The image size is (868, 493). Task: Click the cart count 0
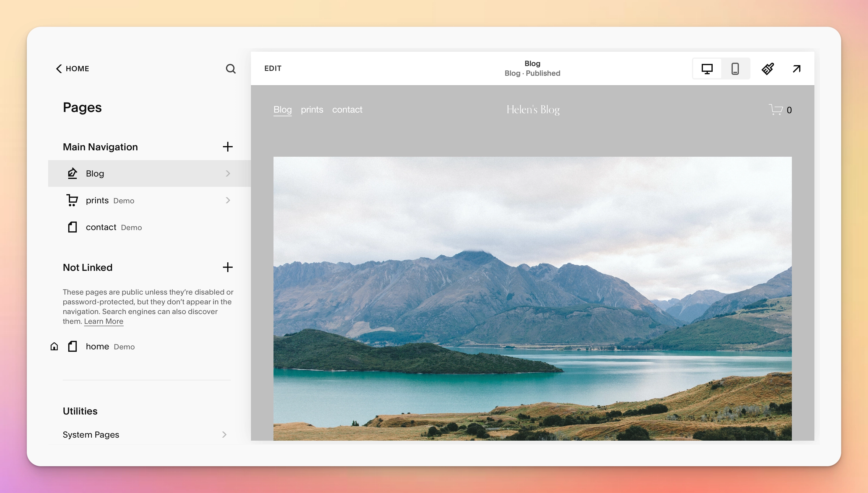coord(789,110)
